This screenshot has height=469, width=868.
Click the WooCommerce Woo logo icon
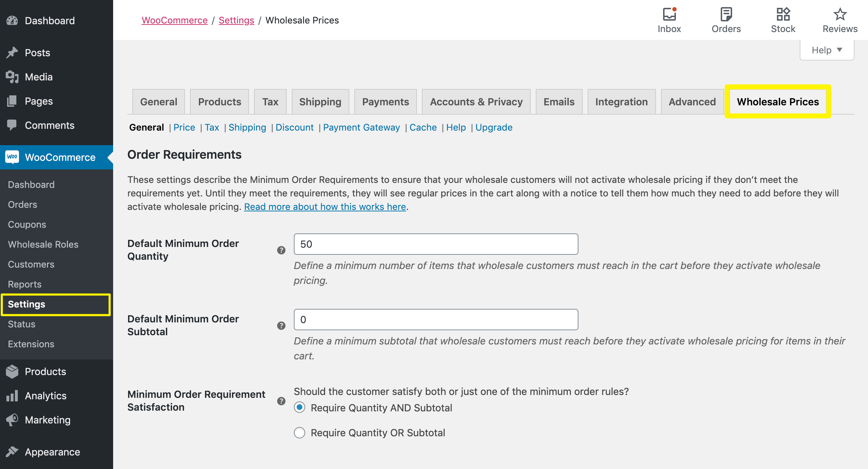pos(12,157)
